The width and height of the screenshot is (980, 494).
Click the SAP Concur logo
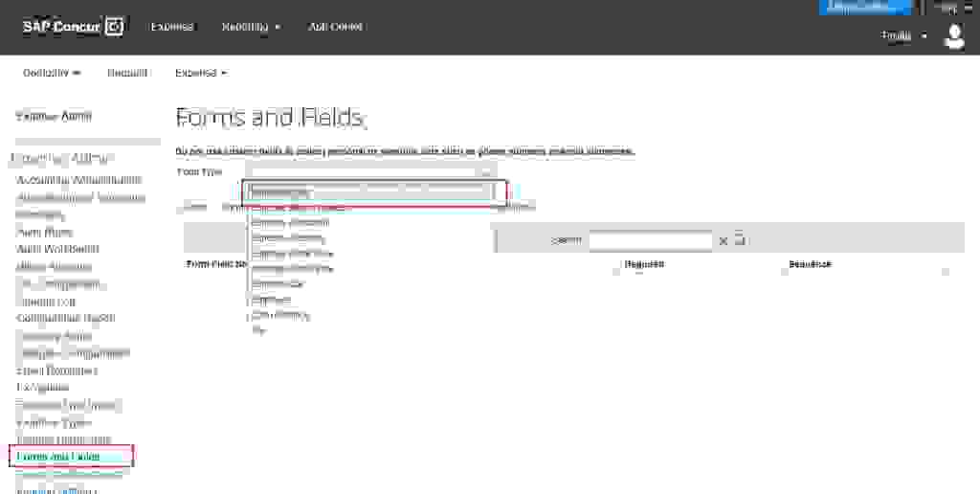tap(73, 27)
